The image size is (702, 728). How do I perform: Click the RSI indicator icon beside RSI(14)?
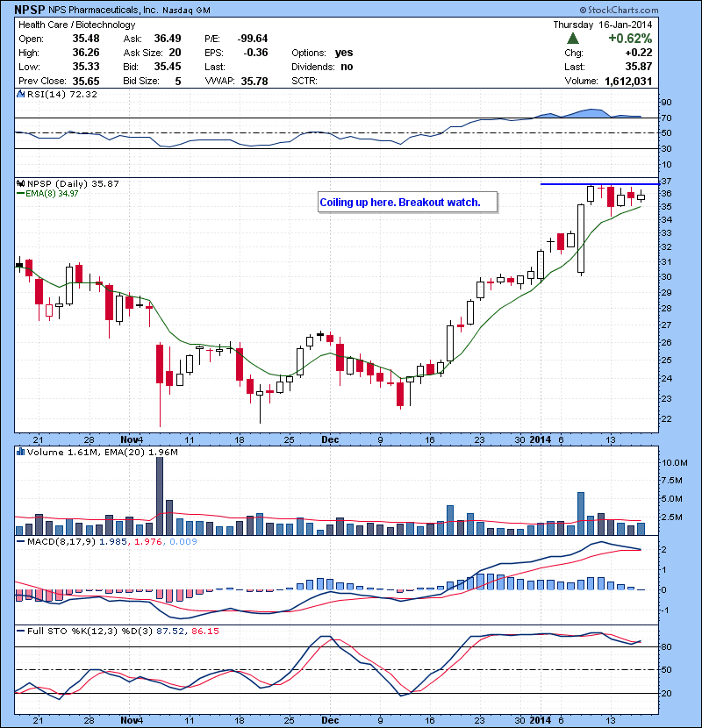20,94
